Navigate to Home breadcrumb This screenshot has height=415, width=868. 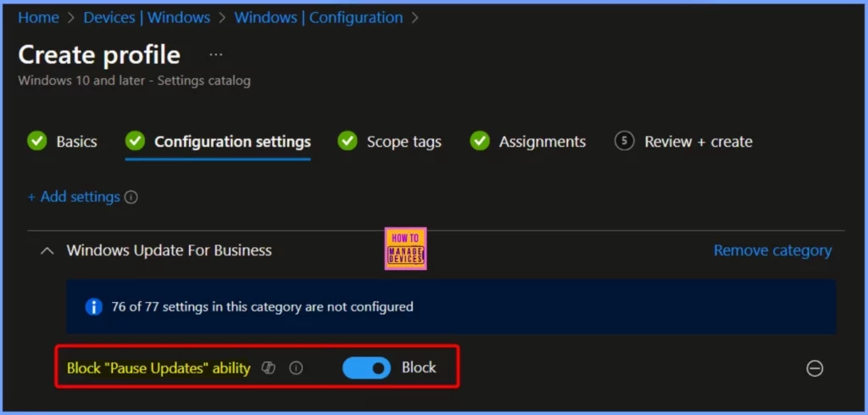38,18
